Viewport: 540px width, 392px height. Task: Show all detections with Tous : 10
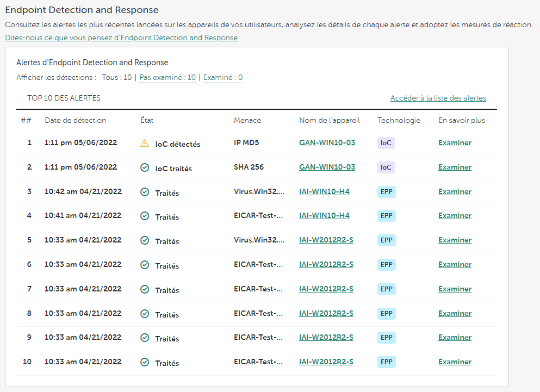(116, 78)
